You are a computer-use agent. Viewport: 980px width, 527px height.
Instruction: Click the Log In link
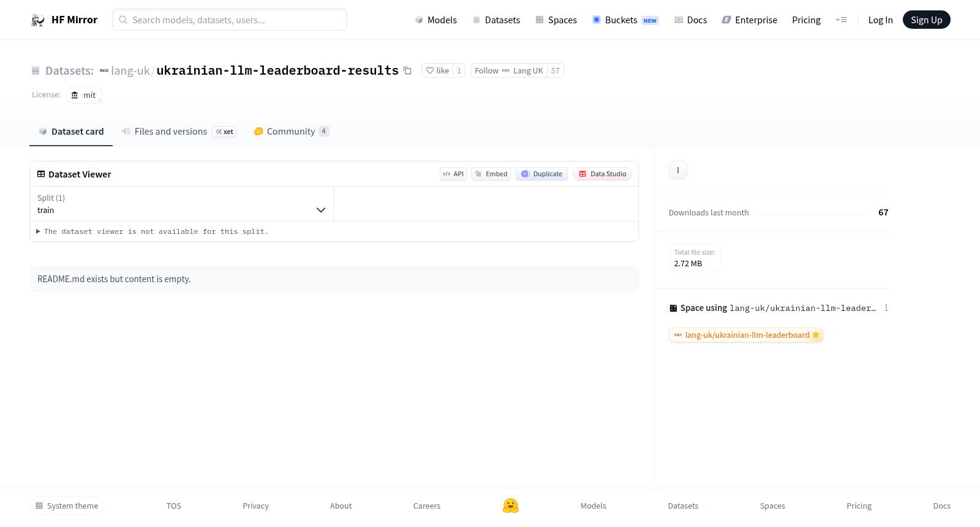(x=880, y=20)
